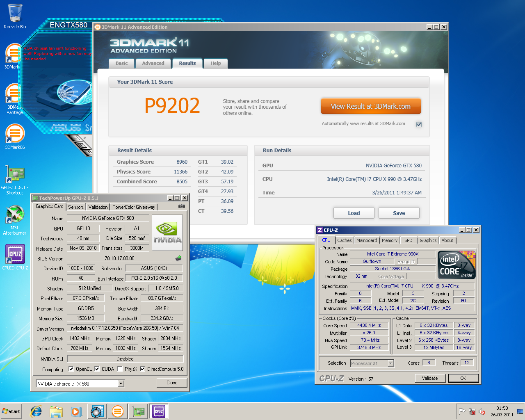Open CPUID CPU-Z desktop shortcut
The height and width of the screenshot is (420, 525).
[x=15, y=257]
